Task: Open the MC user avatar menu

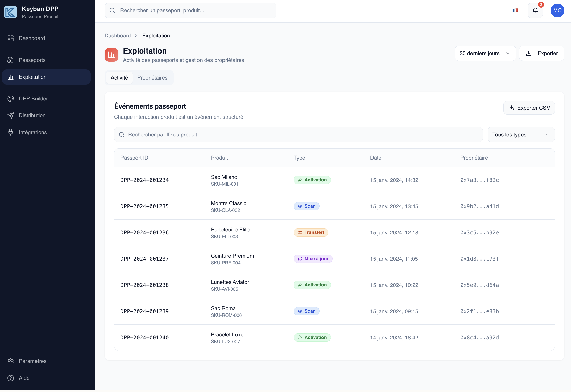Action: pyautogui.click(x=557, y=10)
